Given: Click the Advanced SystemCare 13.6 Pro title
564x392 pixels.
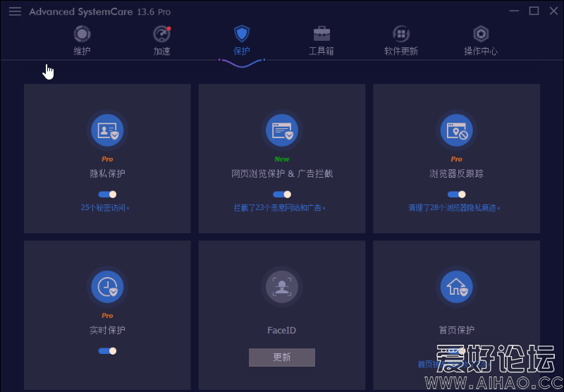Looking at the screenshot, I should 100,12.
